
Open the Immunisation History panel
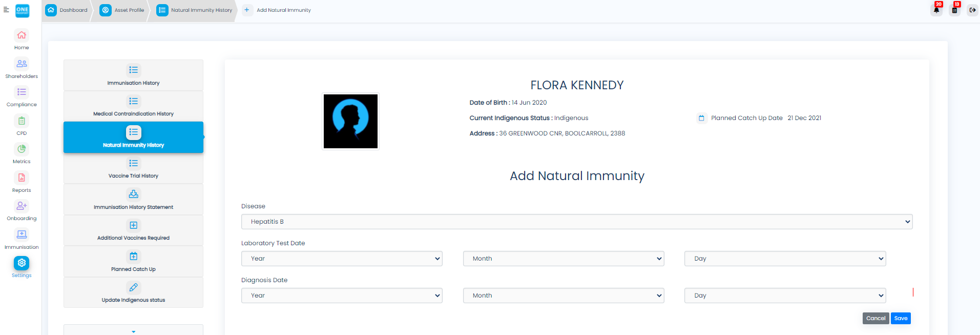133,75
